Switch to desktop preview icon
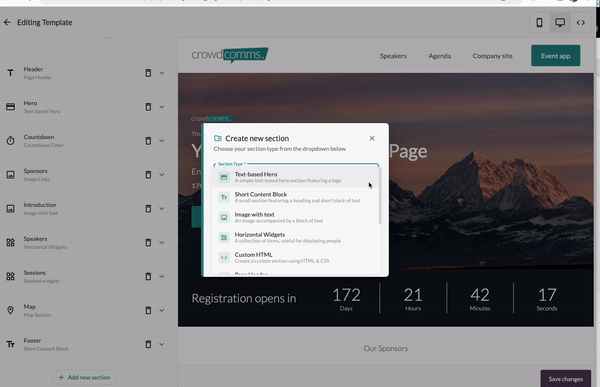 pos(560,23)
